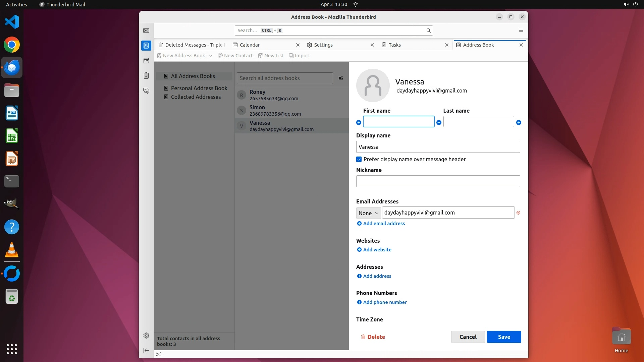Open the Mail spaces icon
The image size is (644, 362).
[x=146, y=31]
